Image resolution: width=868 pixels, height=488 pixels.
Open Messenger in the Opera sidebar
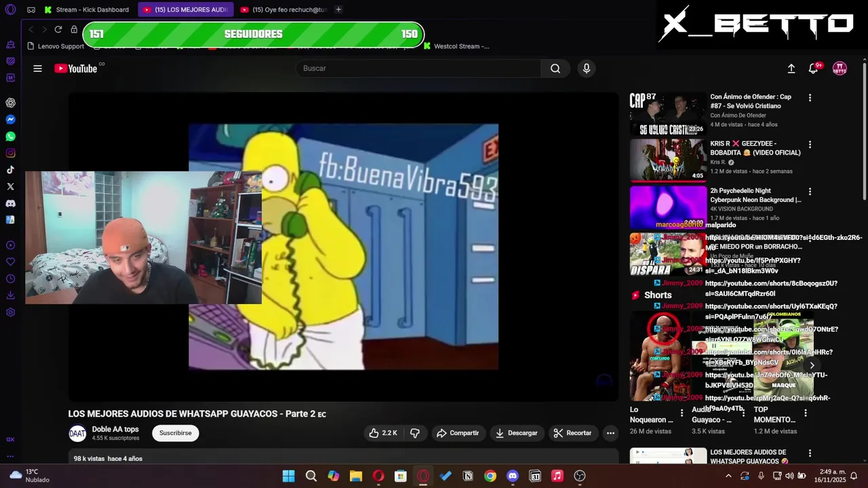pos(10,120)
